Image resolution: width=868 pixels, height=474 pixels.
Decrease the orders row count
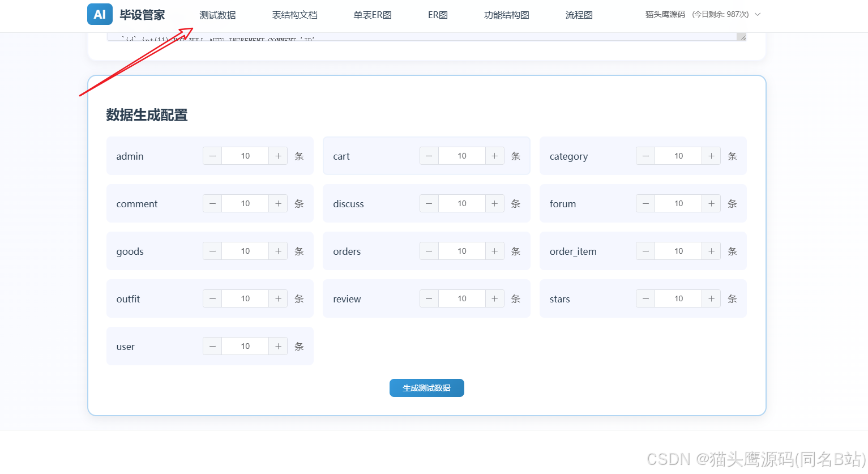pyautogui.click(x=429, y=251)
